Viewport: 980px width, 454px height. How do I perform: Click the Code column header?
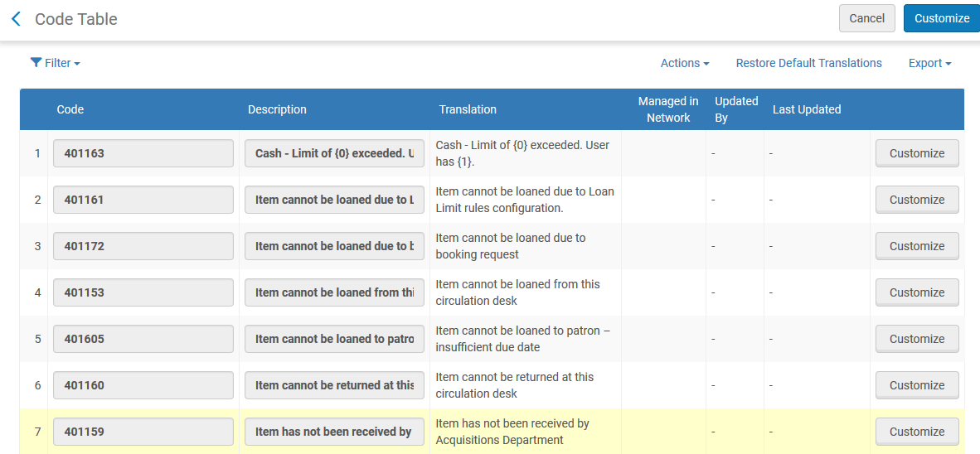point(70,109)
